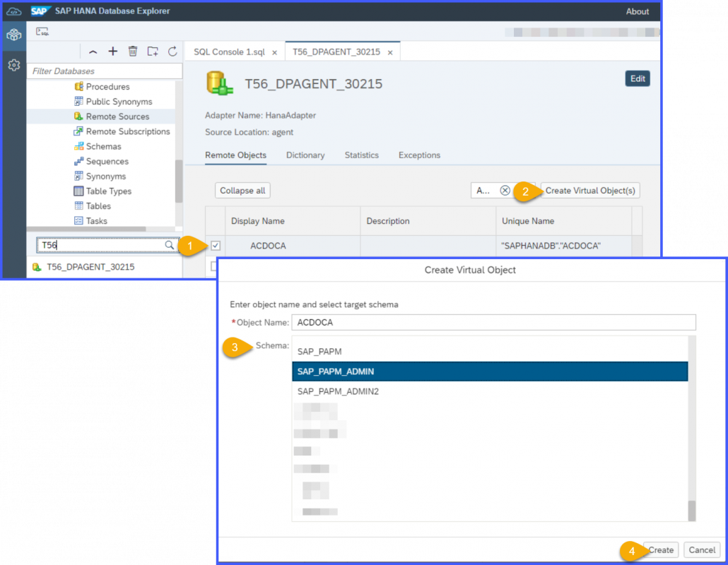Screen dimensions: 728x565
Task: Switch to SQL Console 1.sql tab
Action: tap(230, 52)
